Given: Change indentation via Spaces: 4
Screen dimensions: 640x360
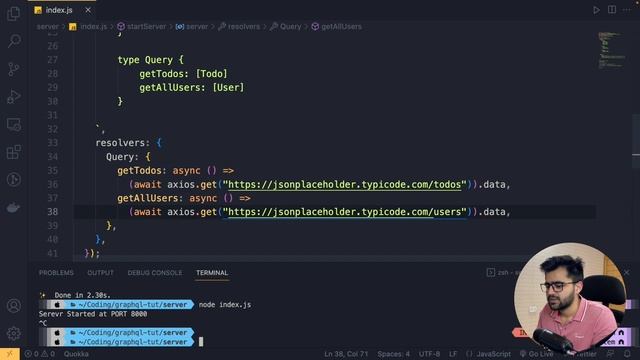Looking at the screenshot, I should click(x=393, y=354).
